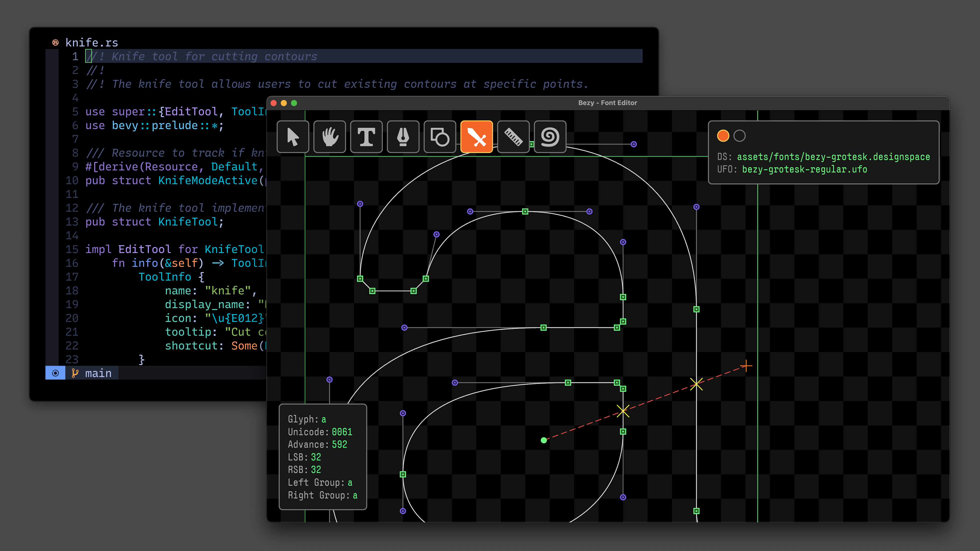The width and height of the screenshot is (980, 551).
Task: Click the yellow X intersection on right stem
Action: [x=696, y=384]
